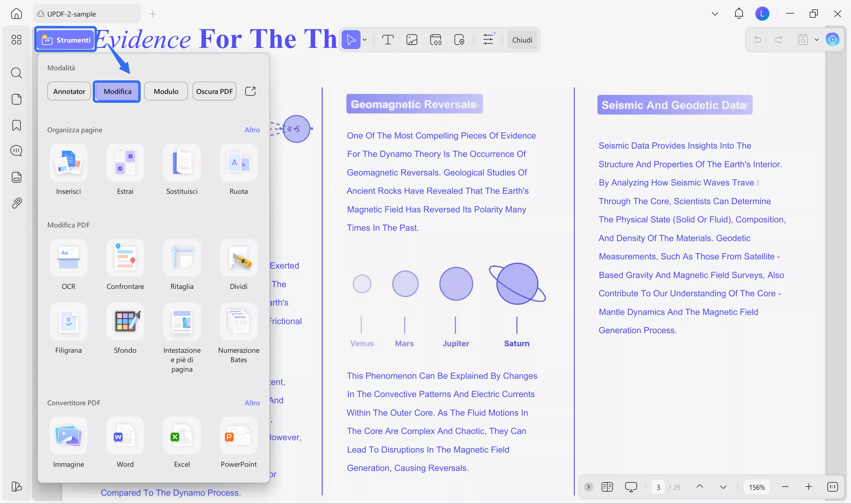Click the insert image toolbar icon
The image size is (851, 504).
pyautogui.click(x=412, y=40)
